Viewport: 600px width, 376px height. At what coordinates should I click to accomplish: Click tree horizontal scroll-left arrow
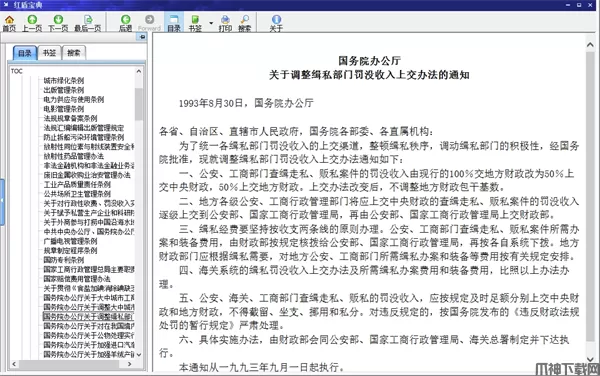(x=14, y=364)
